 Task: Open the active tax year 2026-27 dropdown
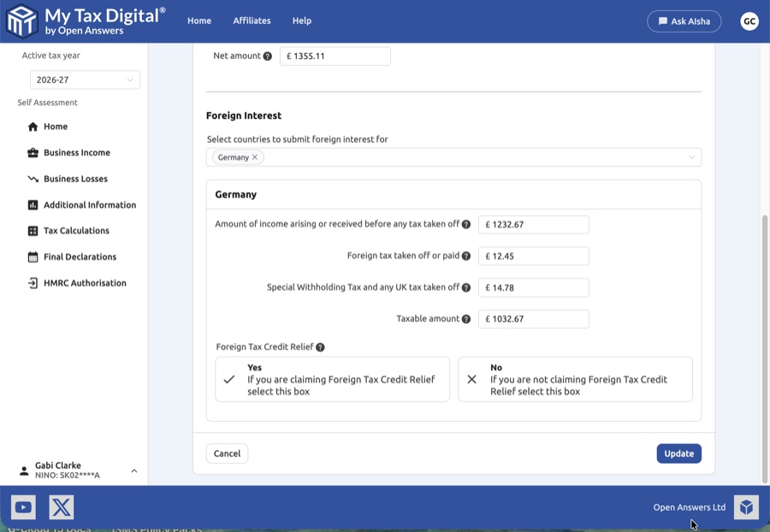(85, 80)
